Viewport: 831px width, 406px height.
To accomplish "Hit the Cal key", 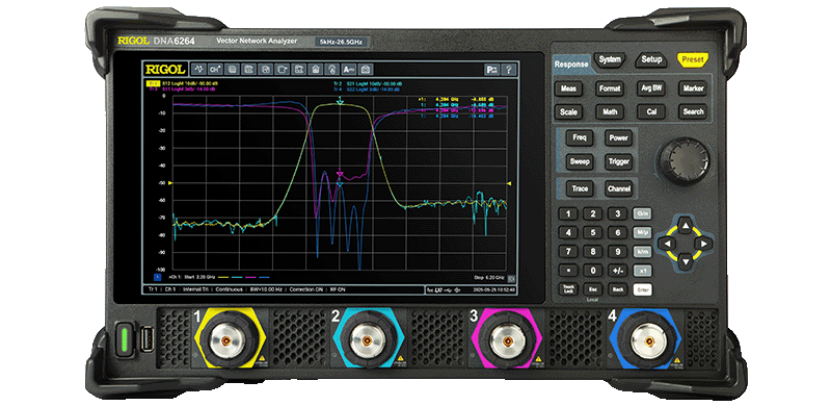I will (x=651, y=112).
